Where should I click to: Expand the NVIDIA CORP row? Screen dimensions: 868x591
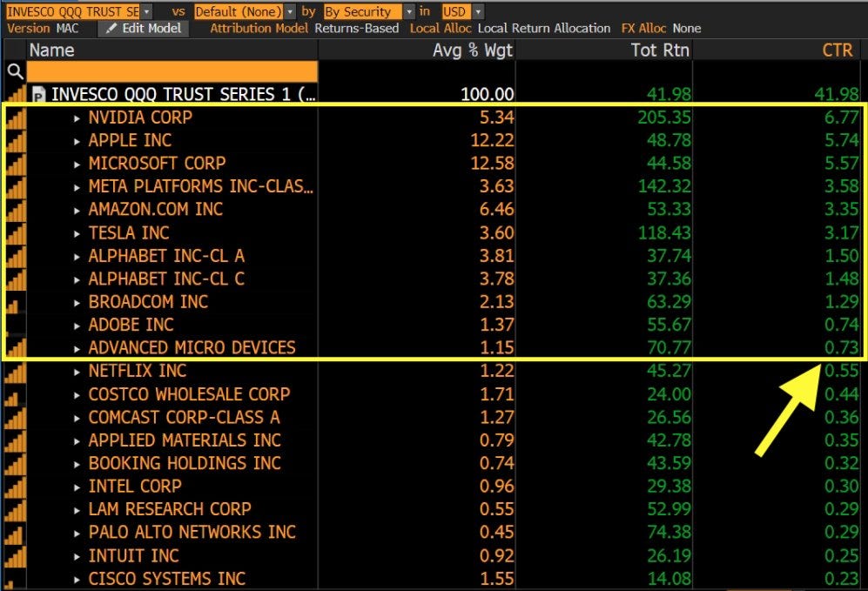click(x=77, y=118)
